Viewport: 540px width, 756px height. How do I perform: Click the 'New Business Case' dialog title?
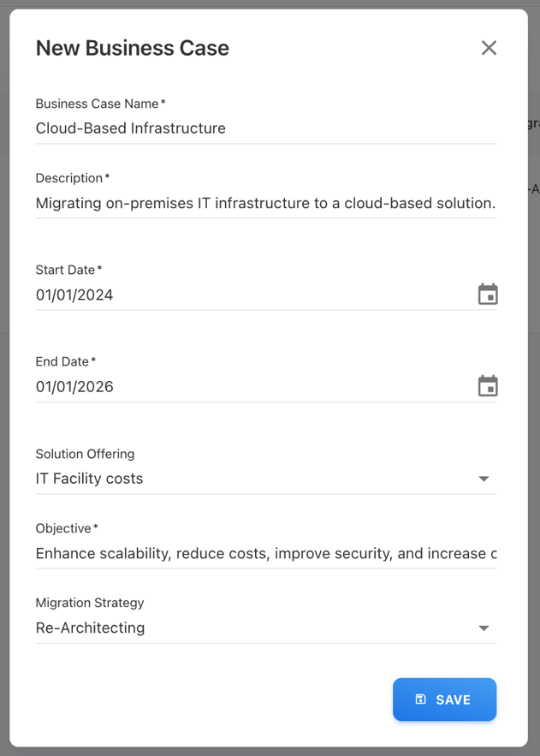coord(133,48)
